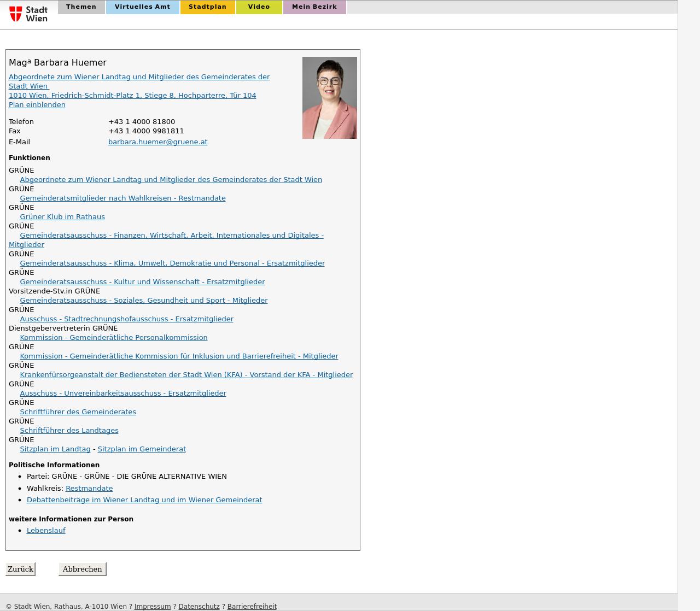Open the Themen tab
Image resolution: width=700 pixels, height=611 pixels.
click(81, 7)
